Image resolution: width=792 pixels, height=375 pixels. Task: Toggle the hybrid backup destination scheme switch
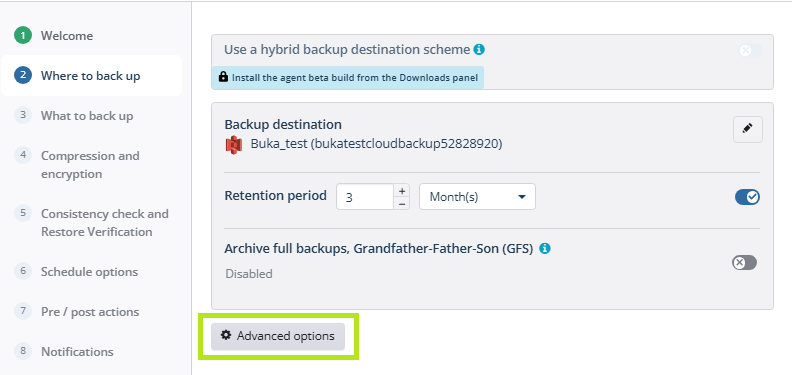pos(751,51)
